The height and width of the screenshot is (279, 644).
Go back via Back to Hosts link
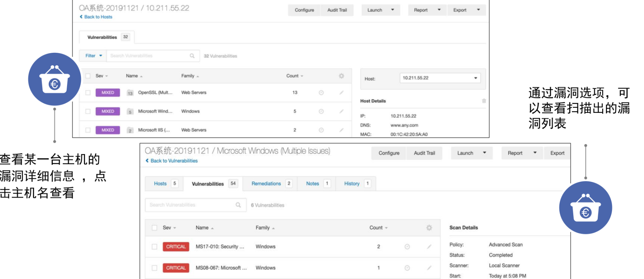click(x=96, y=17)
